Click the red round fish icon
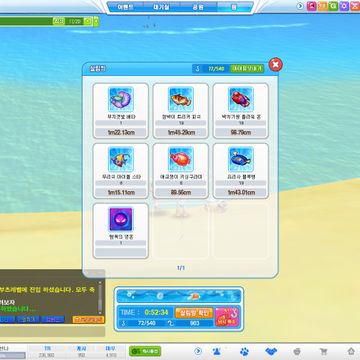The image size is (360, 360). click(181, 159)
